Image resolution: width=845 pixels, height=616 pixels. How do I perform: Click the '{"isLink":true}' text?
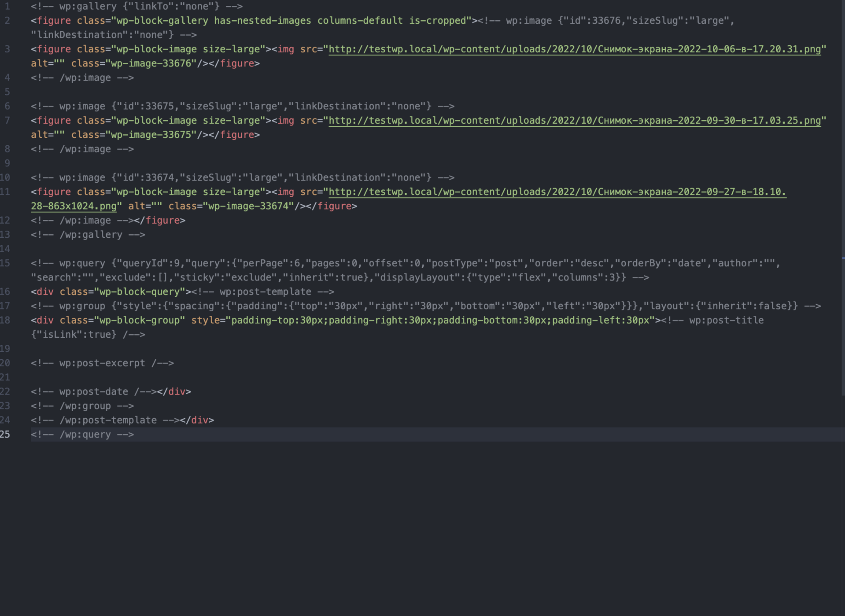(74, 335)
